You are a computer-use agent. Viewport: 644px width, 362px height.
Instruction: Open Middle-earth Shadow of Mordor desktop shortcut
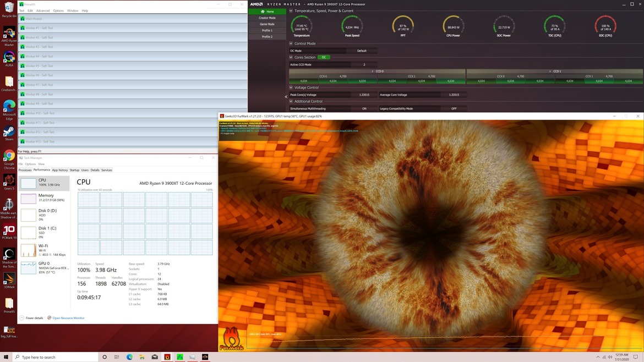coord(9,209)
